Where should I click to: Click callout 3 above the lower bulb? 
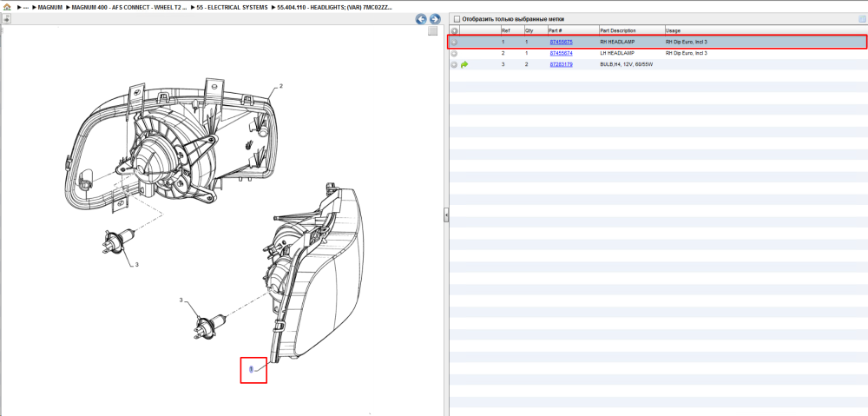pos(181,300)
